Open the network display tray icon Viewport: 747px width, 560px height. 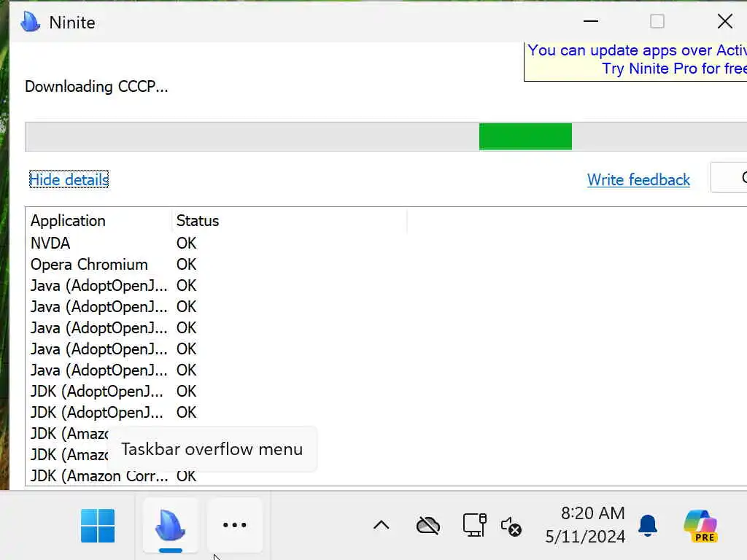click(x=474, y=525)
